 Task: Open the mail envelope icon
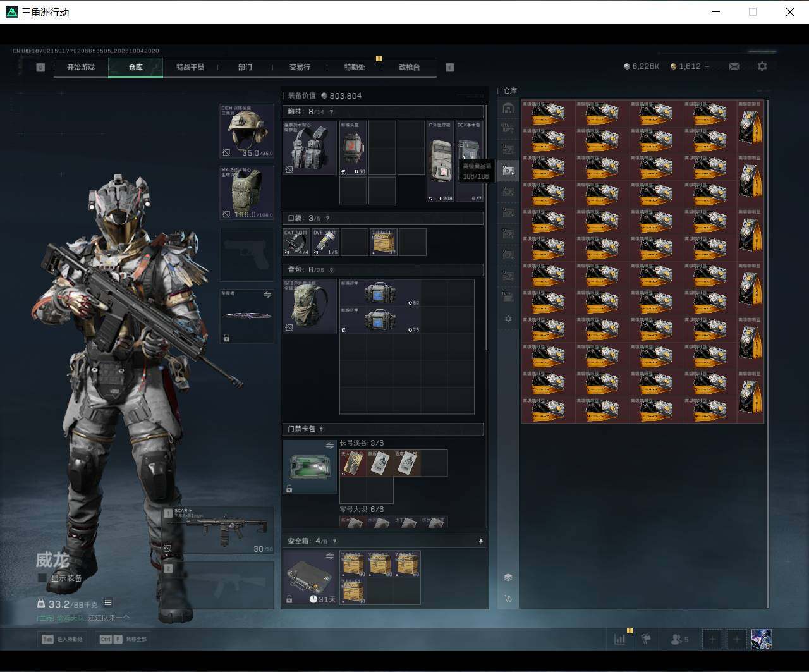point(734,66)
